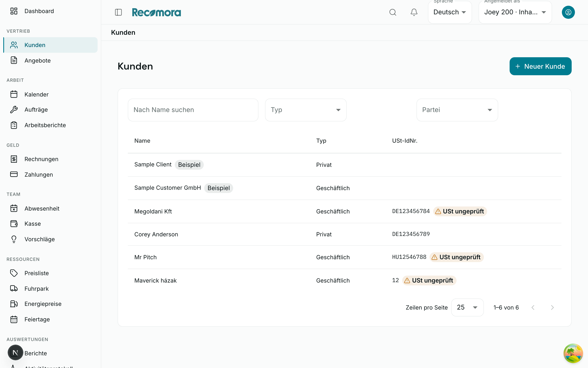Click the Recamora logo
Screen dimensions: 588x368
click(156, 12)
